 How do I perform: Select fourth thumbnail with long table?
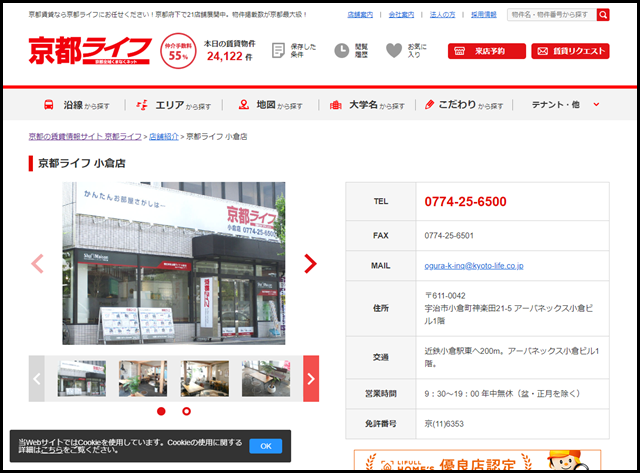(266, 378)
